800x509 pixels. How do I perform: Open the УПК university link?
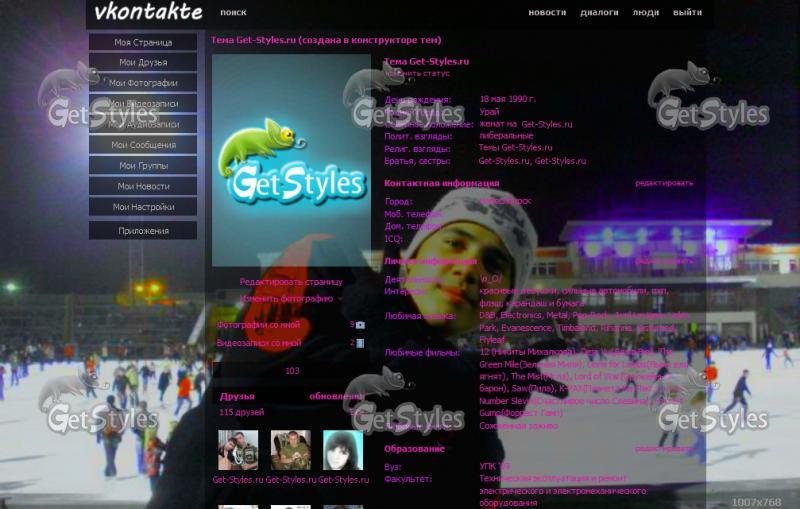coord(494,466)
